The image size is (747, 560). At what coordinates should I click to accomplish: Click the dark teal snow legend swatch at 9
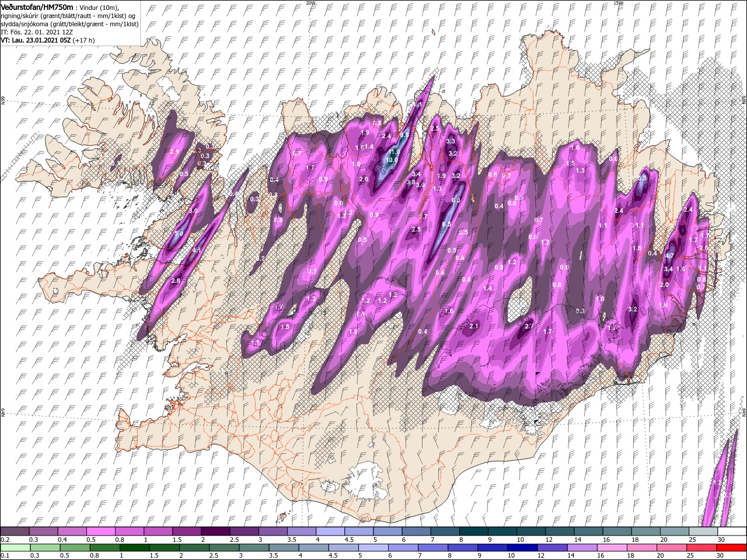(502, 531)
